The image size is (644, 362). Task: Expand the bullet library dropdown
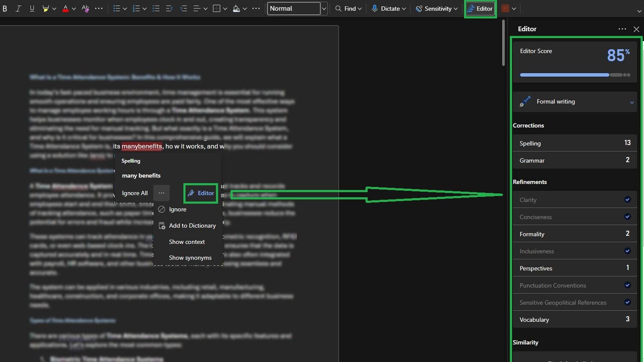click(x=125, y=9)
